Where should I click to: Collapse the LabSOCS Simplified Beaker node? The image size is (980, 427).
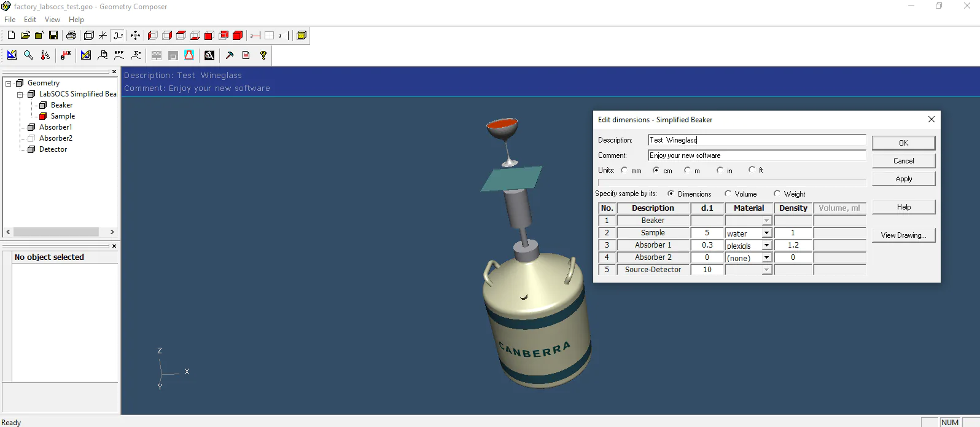tap(20, 95)
